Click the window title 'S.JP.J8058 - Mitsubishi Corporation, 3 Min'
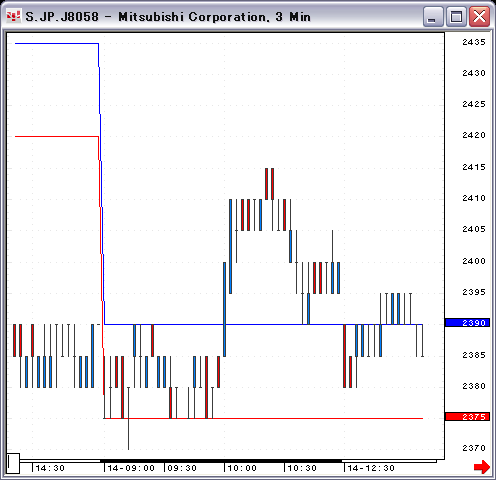The width and height of the screenshot is (496, 480). 168,17
